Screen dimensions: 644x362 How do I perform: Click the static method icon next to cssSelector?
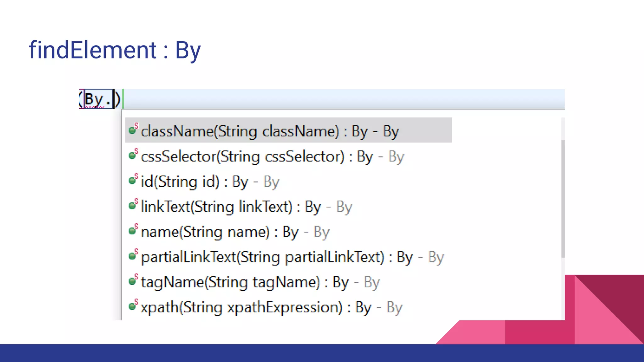(x=133, y=155)
